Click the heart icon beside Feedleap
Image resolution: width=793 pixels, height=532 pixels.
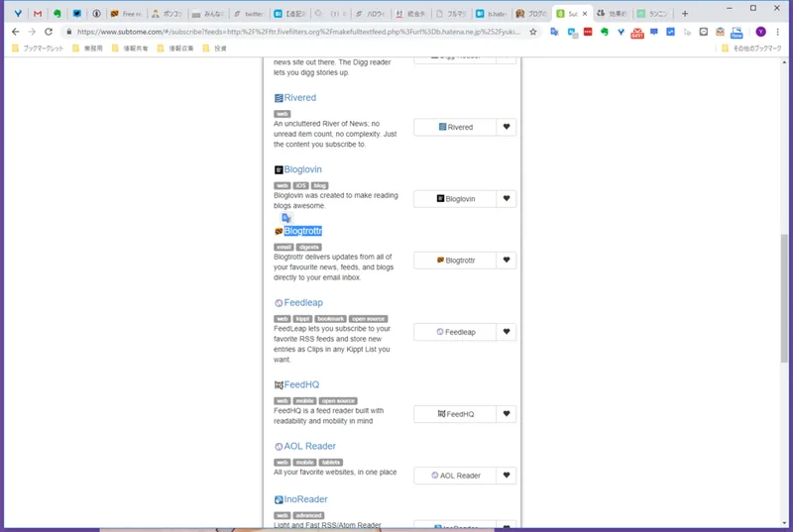pyautogui.click(x=507, y=332)
